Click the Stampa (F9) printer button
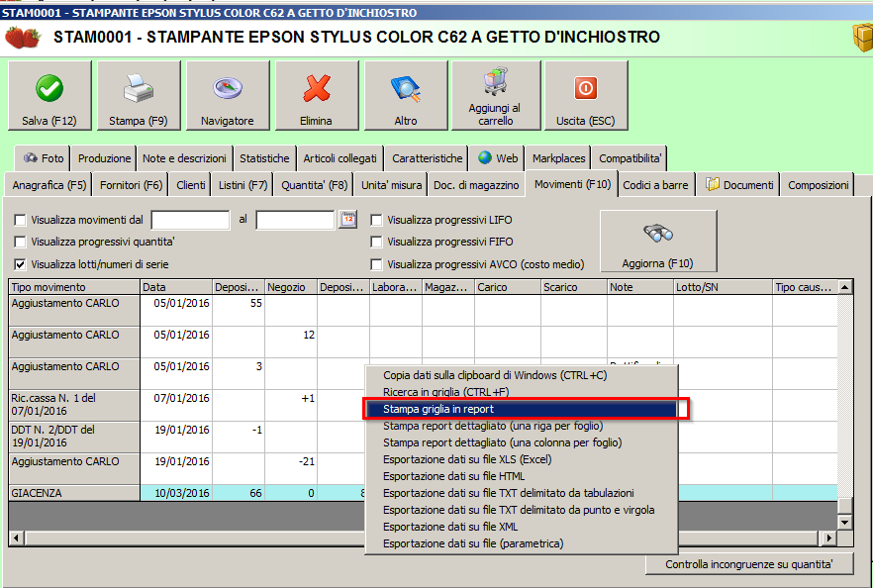 (139, 95)
